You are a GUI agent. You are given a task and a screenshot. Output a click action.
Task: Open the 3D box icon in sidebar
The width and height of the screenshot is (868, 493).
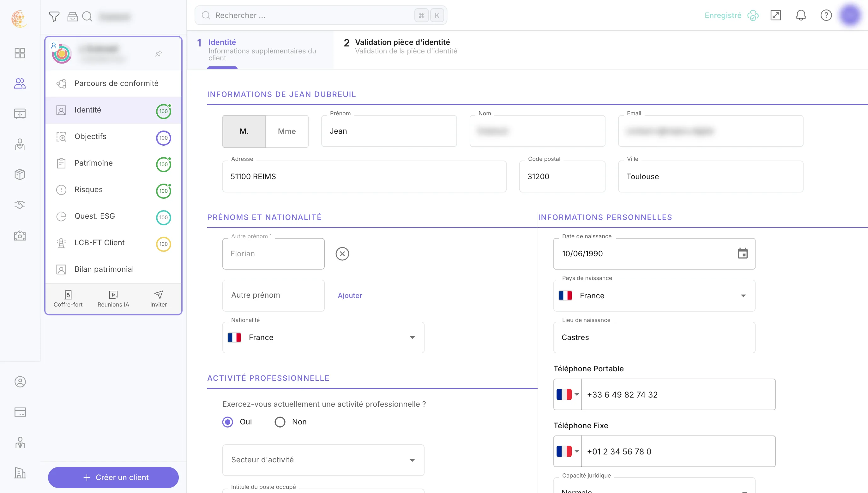20,174
